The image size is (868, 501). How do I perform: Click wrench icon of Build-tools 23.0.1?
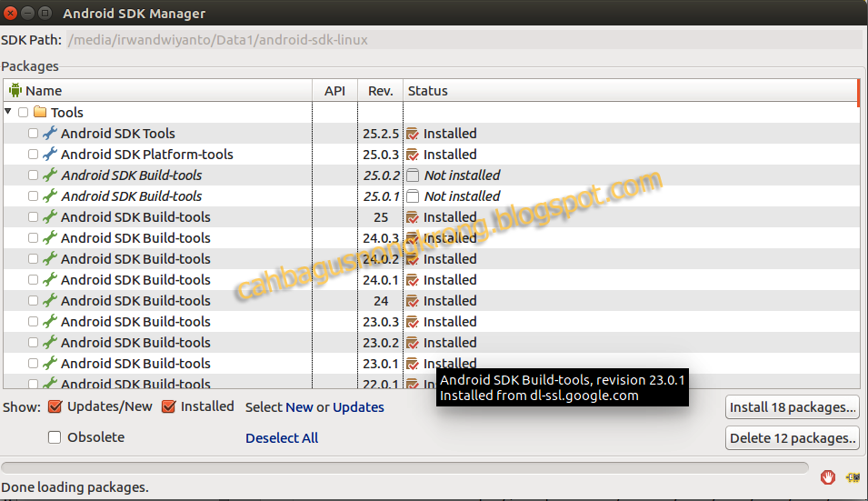[x=50, y=364]
